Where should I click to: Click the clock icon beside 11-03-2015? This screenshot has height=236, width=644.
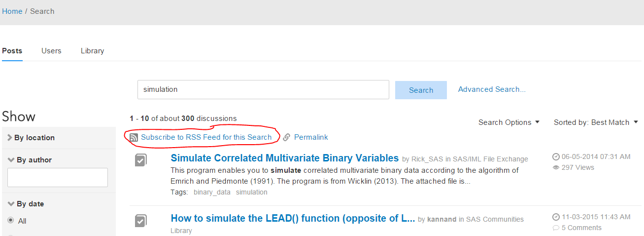(x=556, y=217)
